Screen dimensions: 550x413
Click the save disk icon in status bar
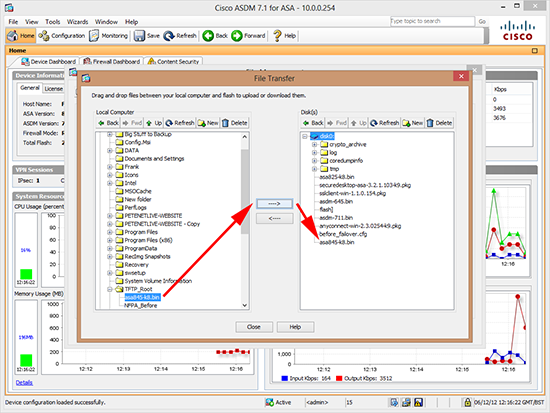pyautogui.click(x=418, y=402)
